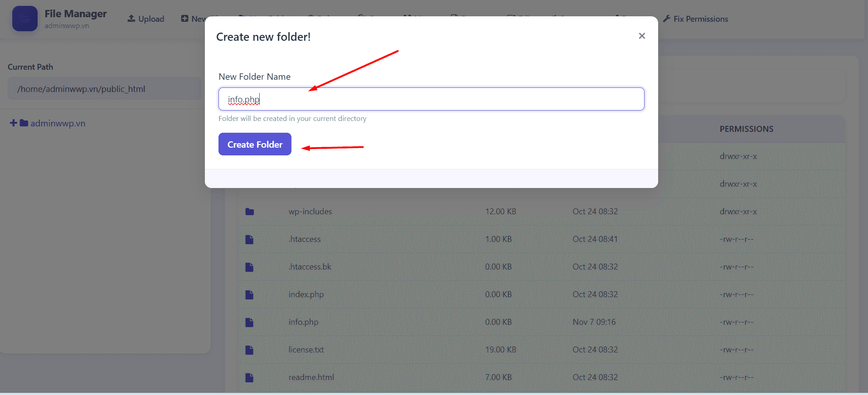Viewport: 868px width, 395px height.
Task: Open the wp-includes folder name
Action: 310,212
